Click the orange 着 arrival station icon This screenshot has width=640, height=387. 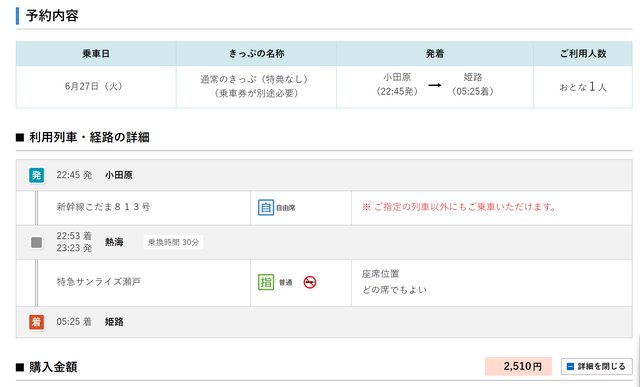[36, 322]
